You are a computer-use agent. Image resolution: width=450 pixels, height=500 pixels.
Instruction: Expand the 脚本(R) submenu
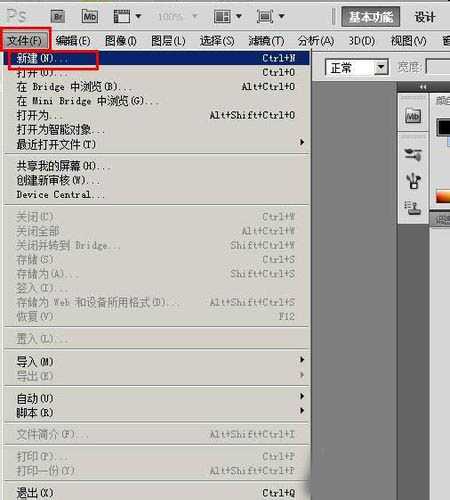pyautogui.click(x=156, y=412)
